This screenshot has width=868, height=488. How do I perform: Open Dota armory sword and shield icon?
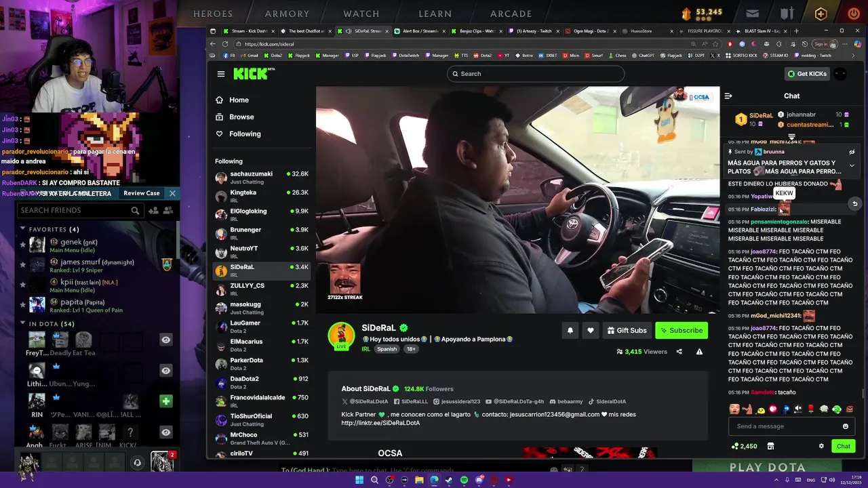click(x=787, y=13)
